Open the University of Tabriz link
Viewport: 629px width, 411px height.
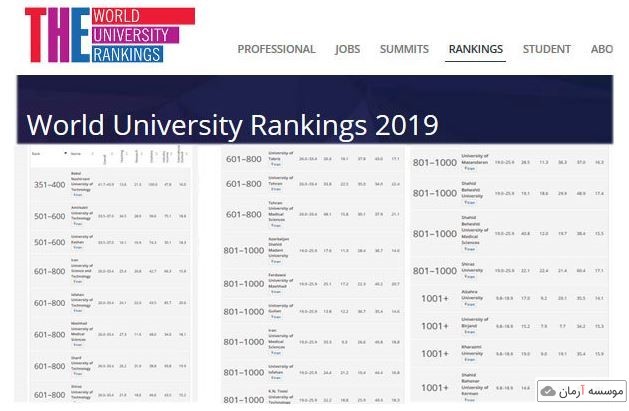click(281, 156)
